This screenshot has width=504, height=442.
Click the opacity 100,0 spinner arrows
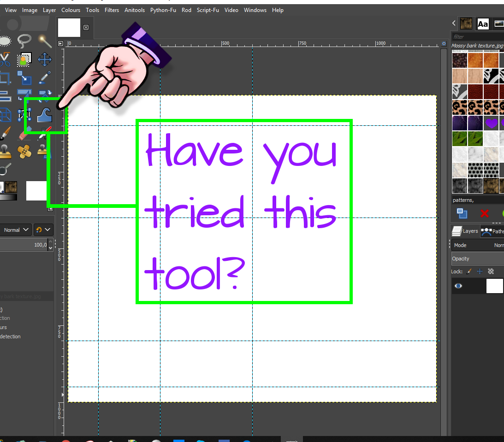(x=50, y=245)
